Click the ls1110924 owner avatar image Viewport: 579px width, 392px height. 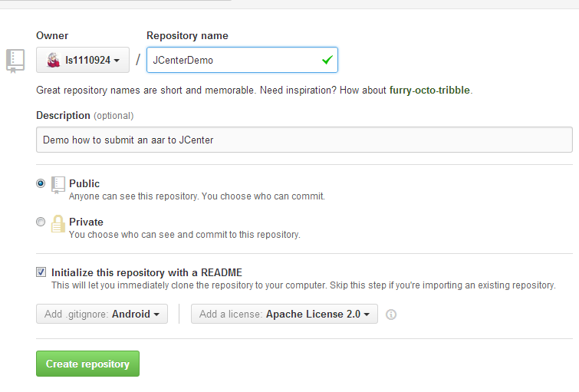[x=54, y=60]
